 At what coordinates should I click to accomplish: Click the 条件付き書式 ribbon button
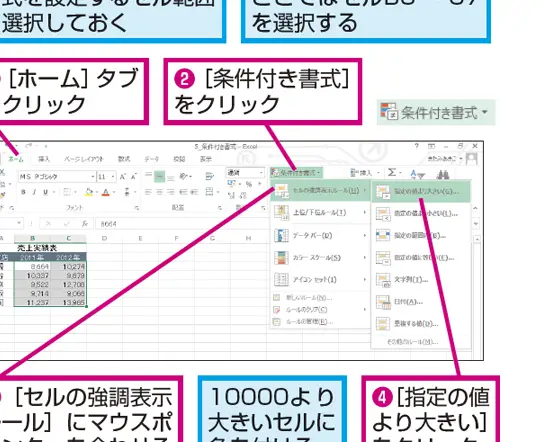pyautogui.click(x=296, y=173)
